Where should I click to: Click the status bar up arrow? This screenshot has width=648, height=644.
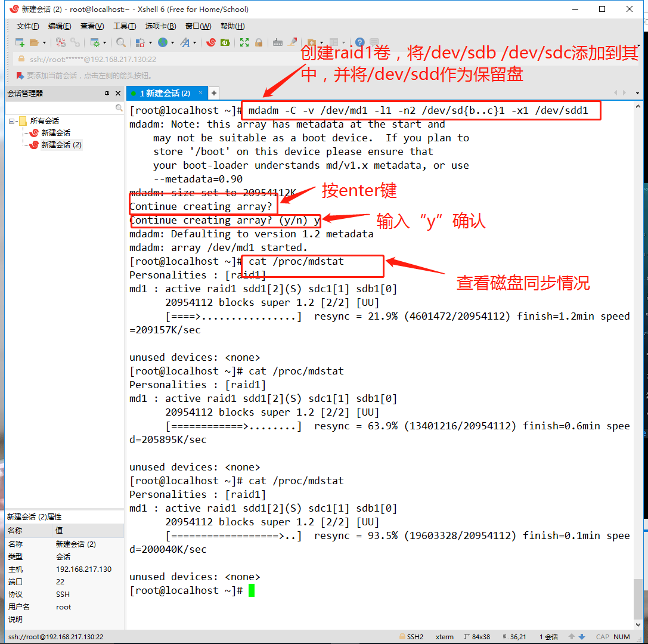point(572,637)
